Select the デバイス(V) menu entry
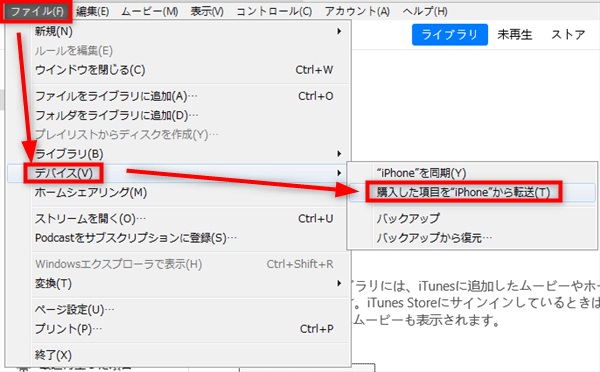 64,173
